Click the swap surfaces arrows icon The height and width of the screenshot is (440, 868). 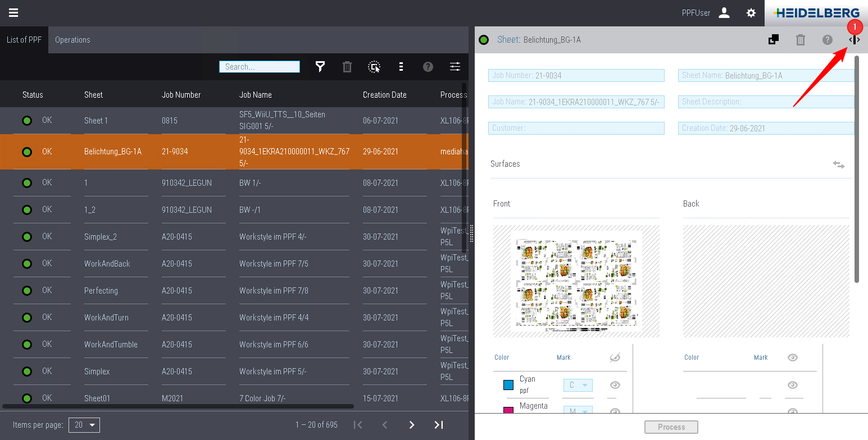838,164
